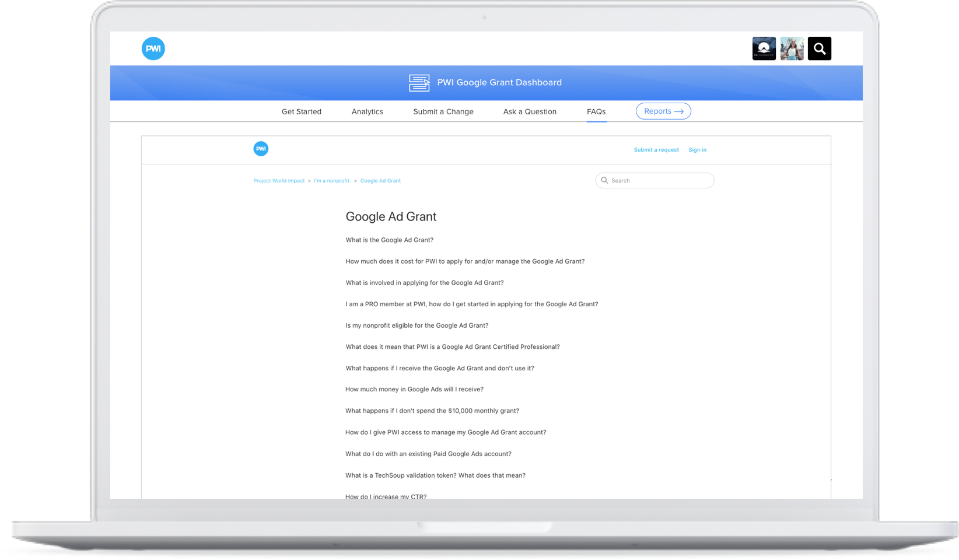Click the small PWI logo in the help center

click(x=261, y=149)
